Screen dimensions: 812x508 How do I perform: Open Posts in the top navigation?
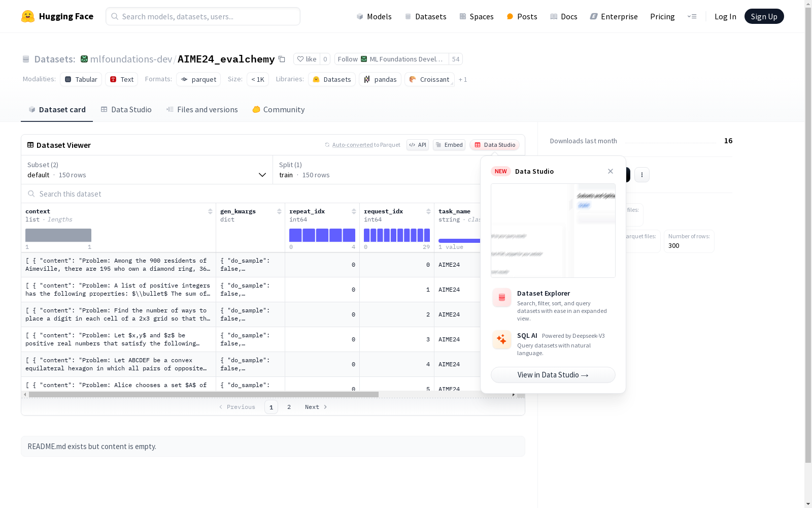522,16
